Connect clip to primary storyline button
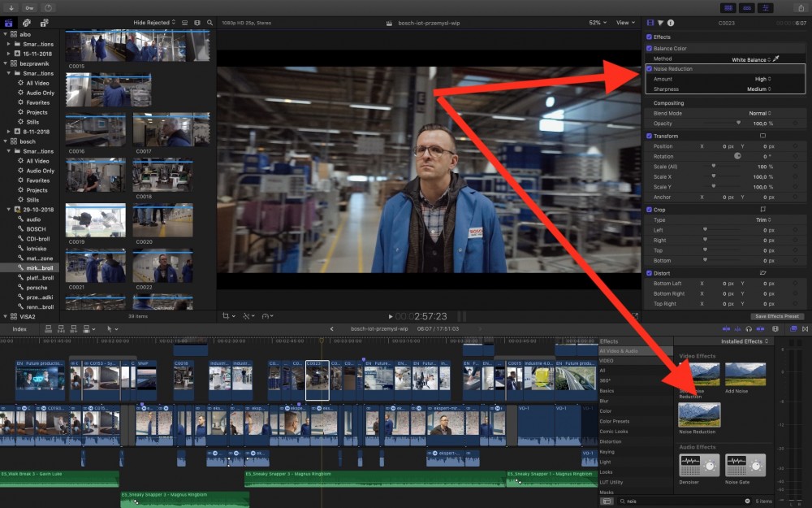 click(x=48, y=329)
